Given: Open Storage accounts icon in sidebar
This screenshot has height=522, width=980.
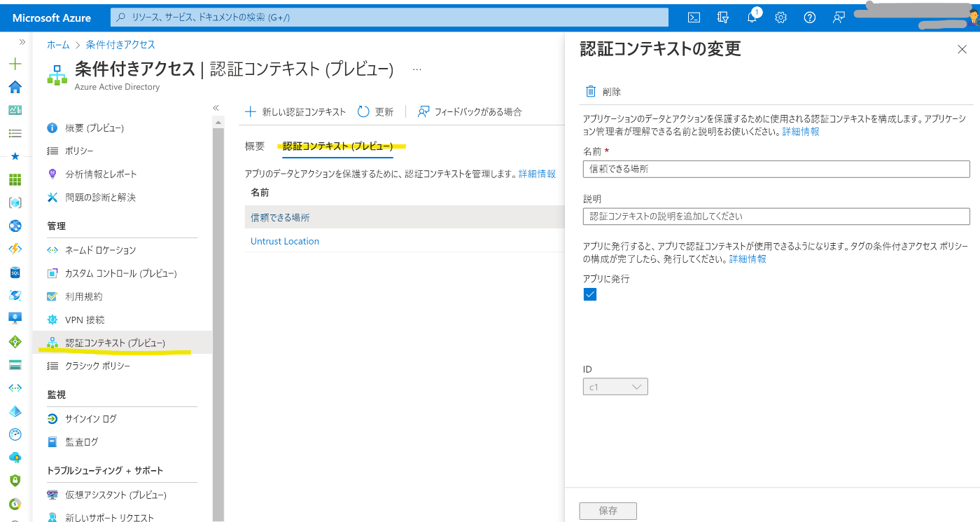Looking at the screenshot, I should 15,364.
